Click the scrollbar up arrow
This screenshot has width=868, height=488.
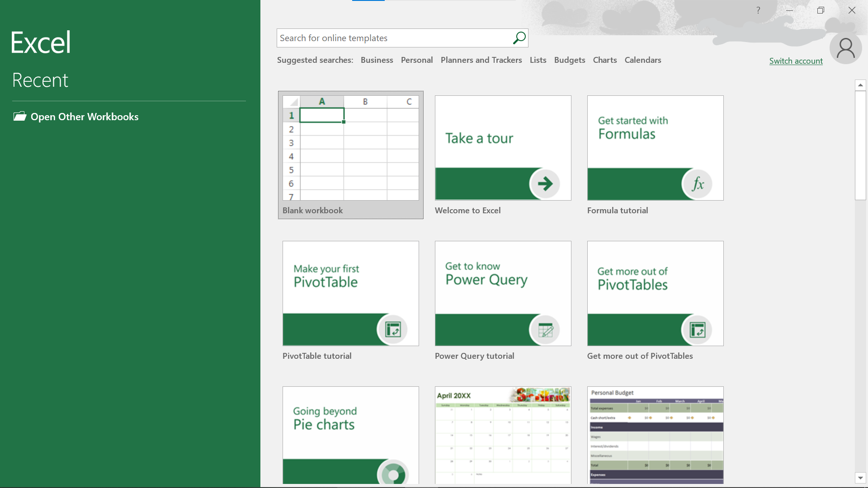pyautogui.click(x=860, y=85)
